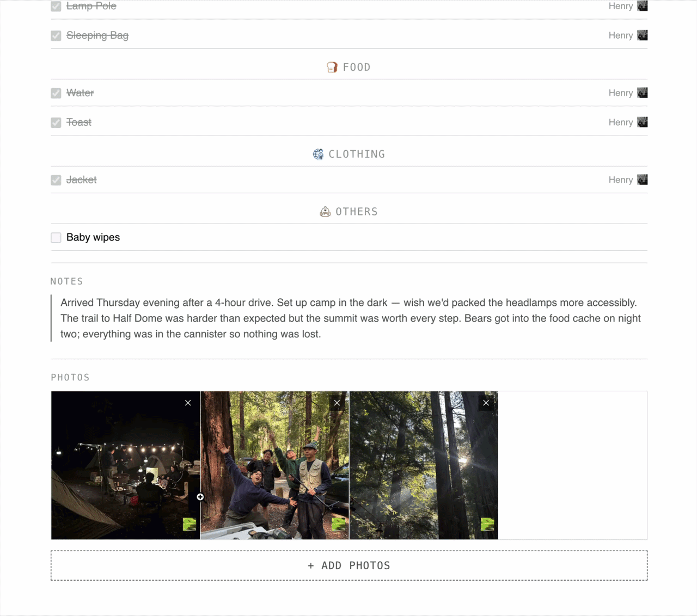Image resolution: width=697 pixels, height=616 pixels.
Task: Click Henry's avatar on Sleeping Bag row
Action: [x=643, y=35]
